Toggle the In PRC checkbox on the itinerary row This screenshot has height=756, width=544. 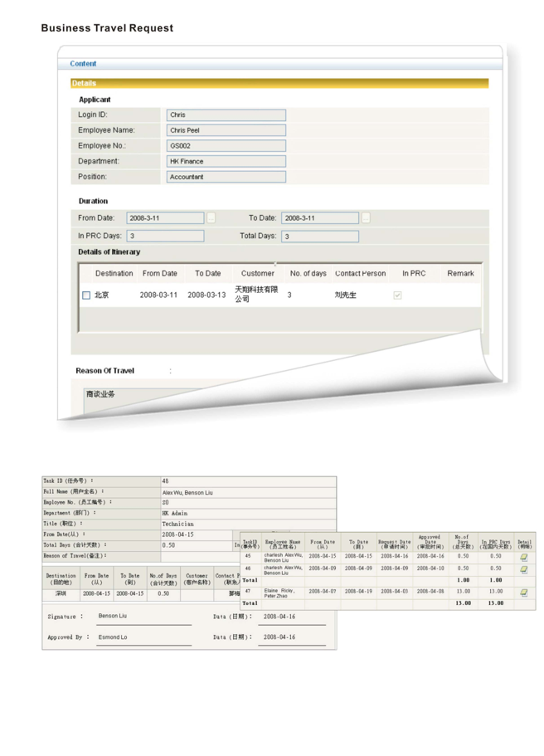397,295
